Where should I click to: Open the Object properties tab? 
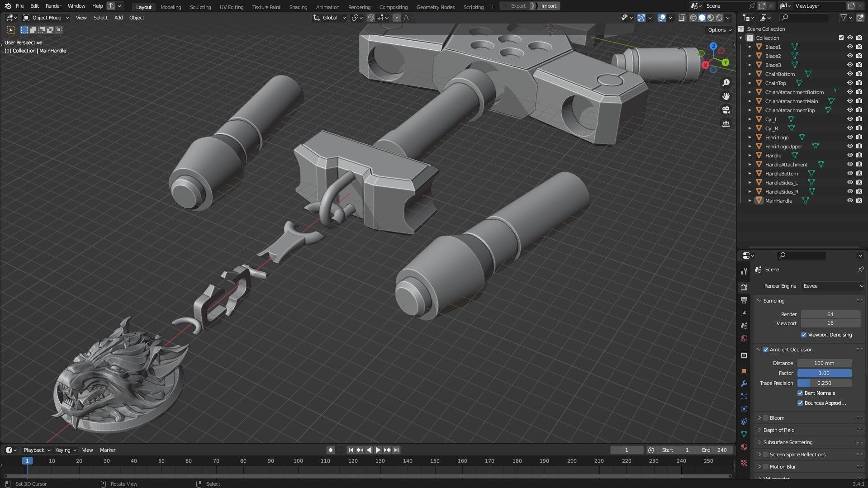[744, 371]
